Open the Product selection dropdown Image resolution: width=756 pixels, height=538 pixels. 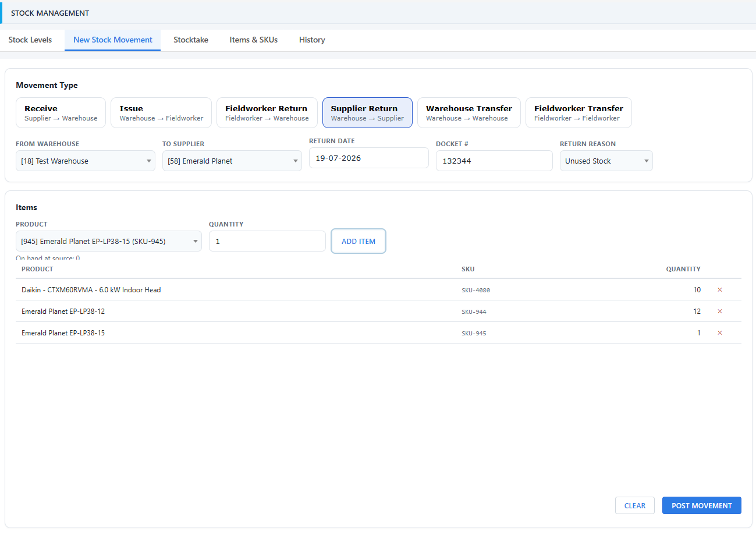click(109, 241)
